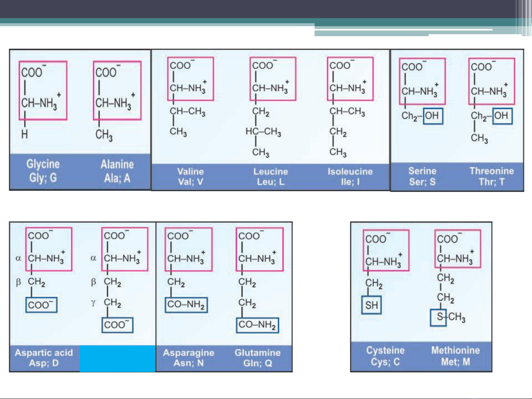Click the "Valine" label
Screen dimensions: 532x399
click(x=191, y=171)
